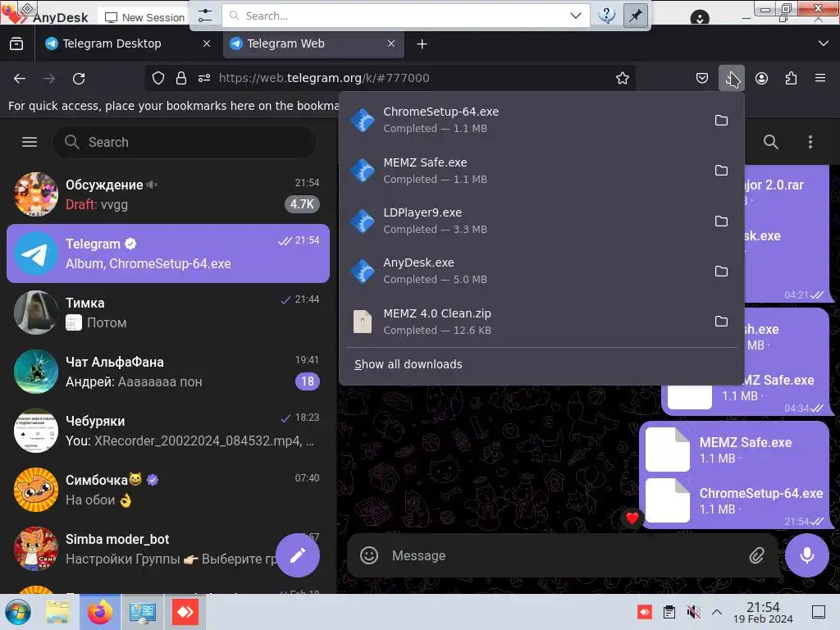The height and width of the screenshot is (630, 840).
Task: Open the chat three-dot more menu
Action: click(x=810, y=142)
